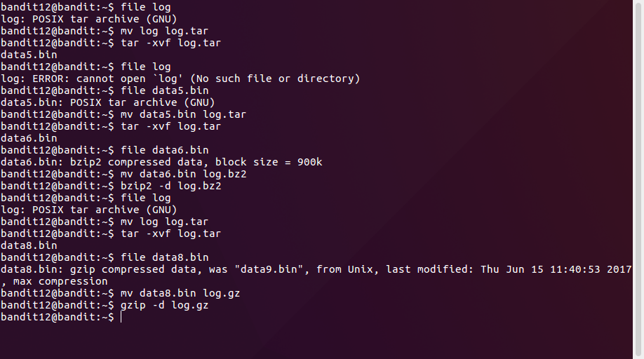Image resolution: width=644 pixels, height=359 pixels.
Task: Click the empty command prompt at the cursor
Action: tap(121, 318)
